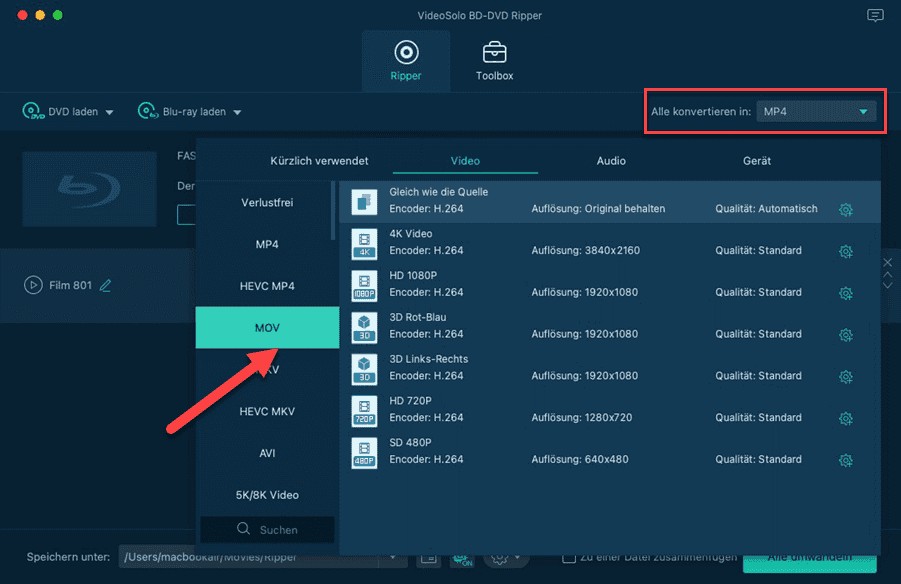Open settings gear for 4K Video preset
Image resolution: width=901 pixels, height=584 pixels.
tap(845, 251)
